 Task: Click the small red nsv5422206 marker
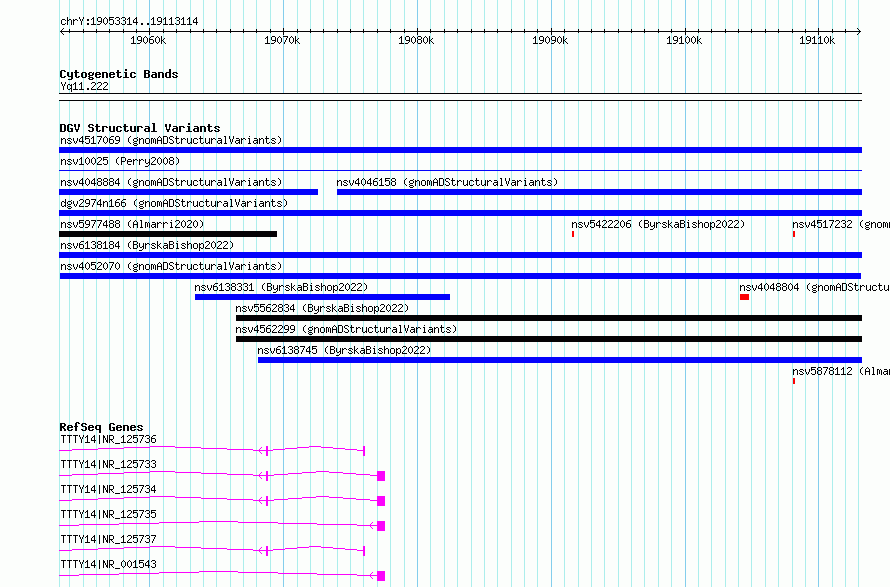(x=573, y=234)
